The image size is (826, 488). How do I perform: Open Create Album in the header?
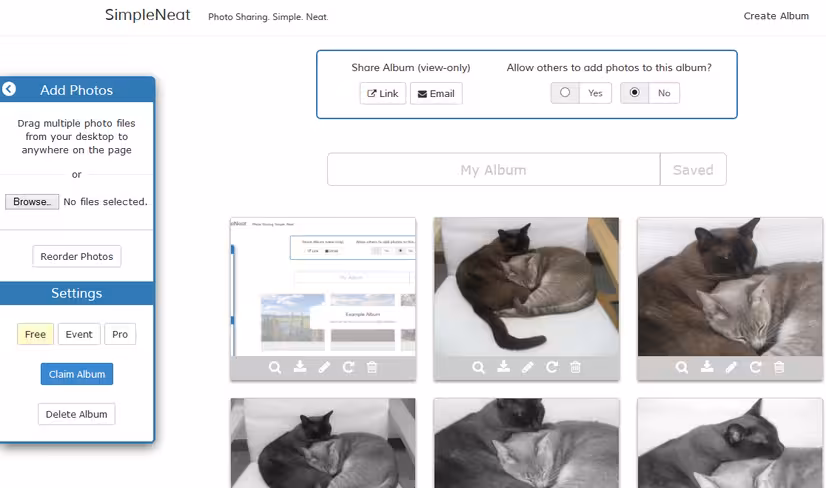tap(776, 16)
